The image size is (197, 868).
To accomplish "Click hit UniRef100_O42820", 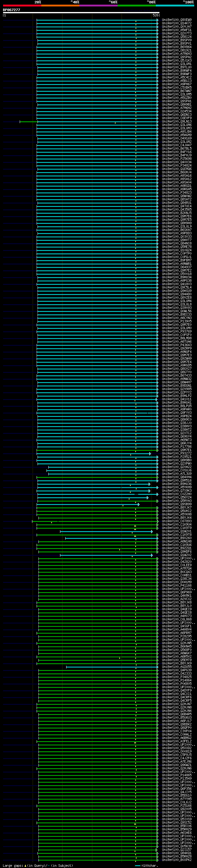I will [177, 562].
